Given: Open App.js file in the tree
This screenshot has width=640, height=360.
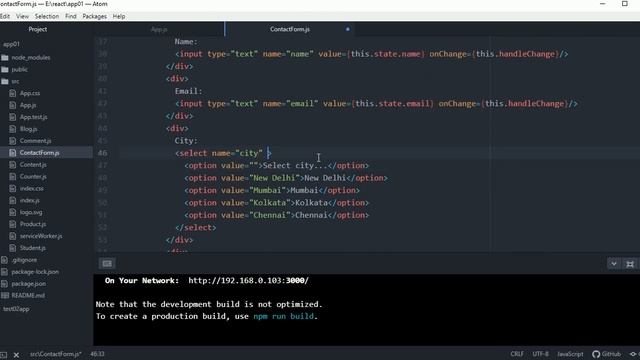Looking at the screenshot, I should 28,105.
